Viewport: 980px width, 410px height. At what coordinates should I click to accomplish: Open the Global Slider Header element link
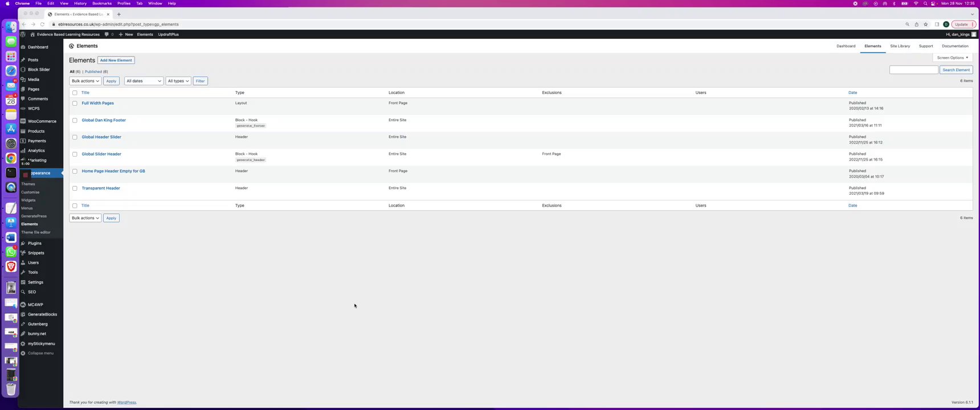[101, 154]
